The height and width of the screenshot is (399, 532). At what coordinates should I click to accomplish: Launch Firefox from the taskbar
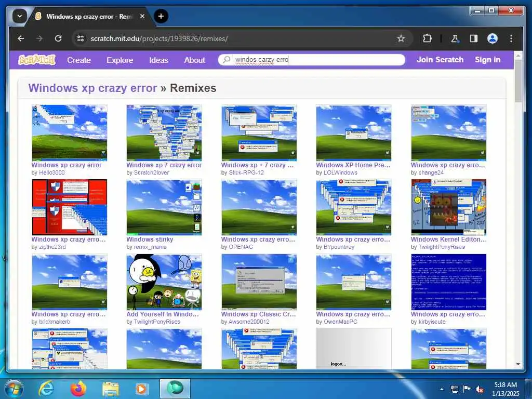click(x=78, y=389)
